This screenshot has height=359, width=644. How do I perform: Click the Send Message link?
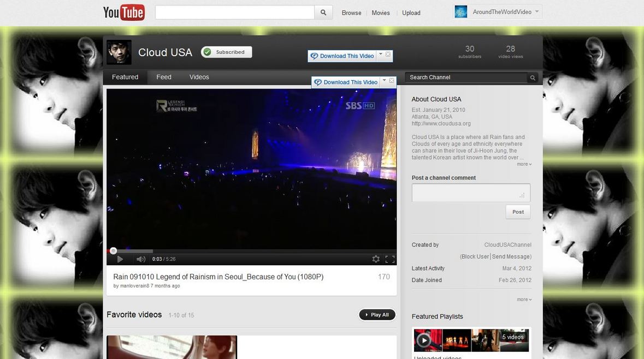(x=511, y=256)
